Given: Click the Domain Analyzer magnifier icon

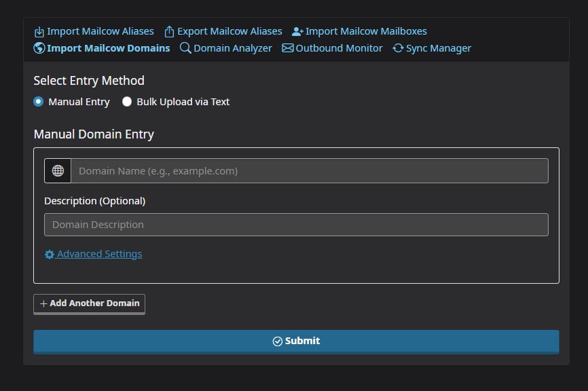Looking at the screenshot, I should click(x=185, y=48).
